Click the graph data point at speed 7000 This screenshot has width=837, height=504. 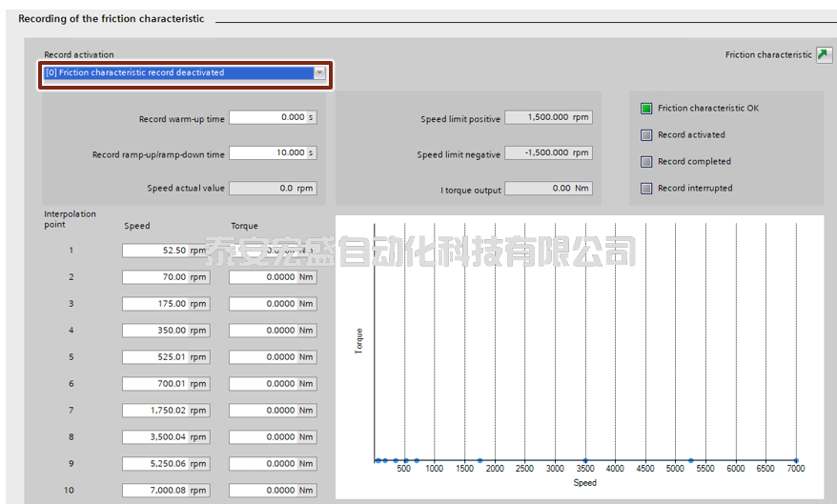pyautogui.click(x=796, y=461)
